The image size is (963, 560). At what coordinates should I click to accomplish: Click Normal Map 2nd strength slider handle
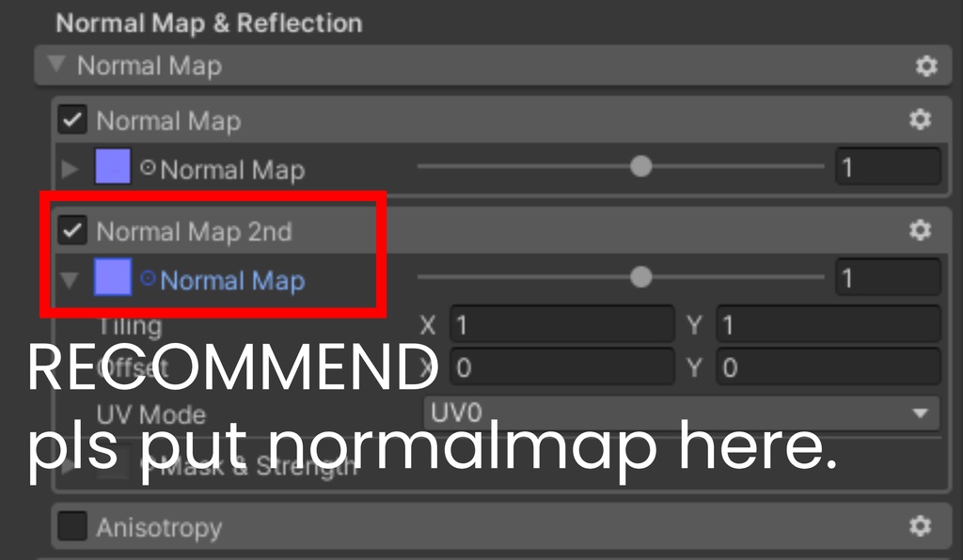[640, 277]
